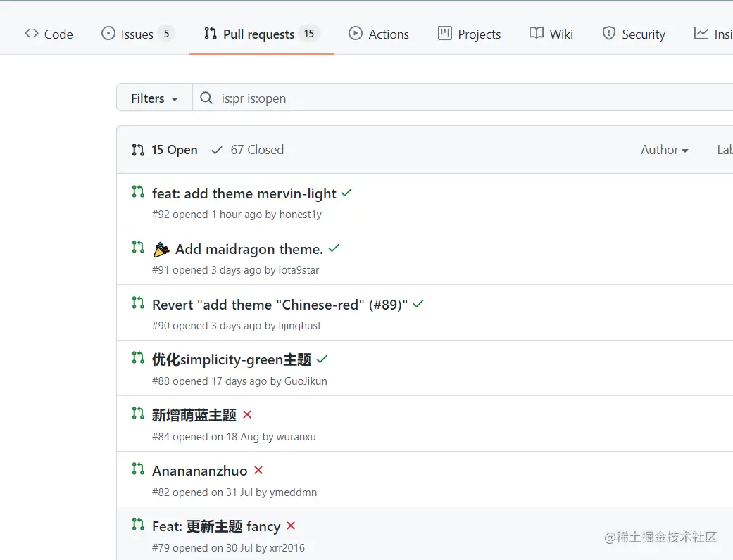Click the open PR icon for #91
Image resolution: width=733 pixels, height=560 pixels.
tap(138, 247)
